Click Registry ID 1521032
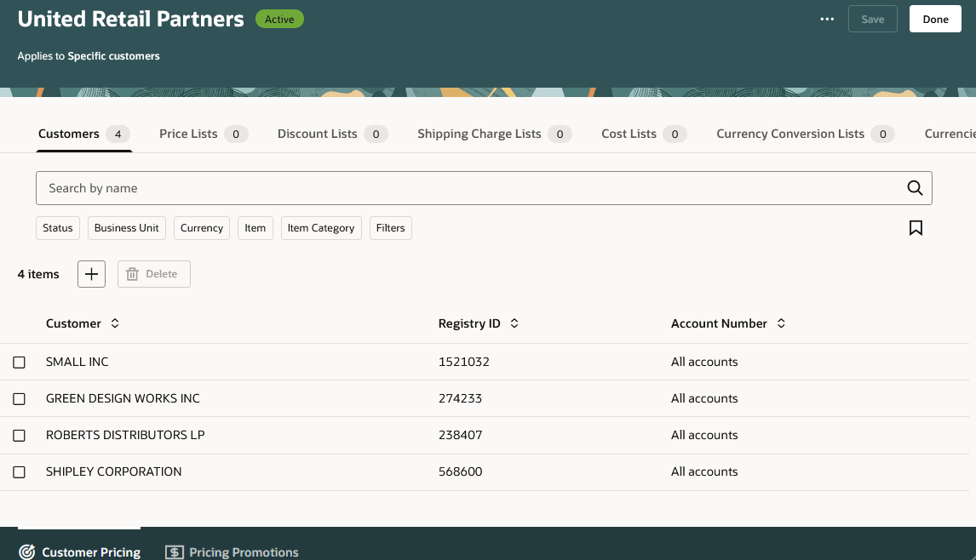Image resolution: width=976 pixels, height=560 pixels. 463,362
